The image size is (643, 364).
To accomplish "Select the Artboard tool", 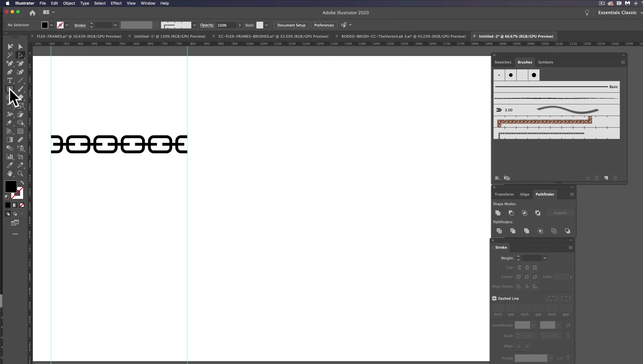I will (x=20, y=157).
